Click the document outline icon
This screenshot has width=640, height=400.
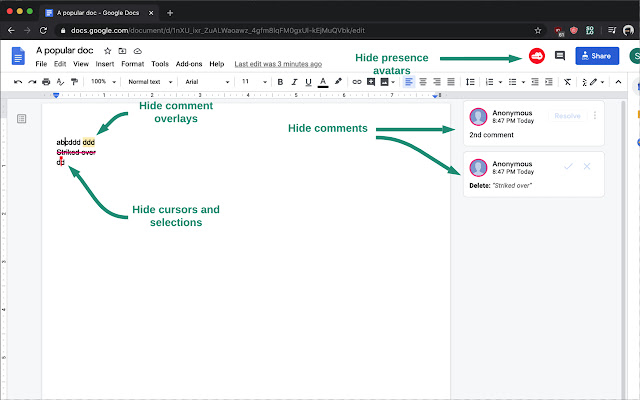(21, 119)
